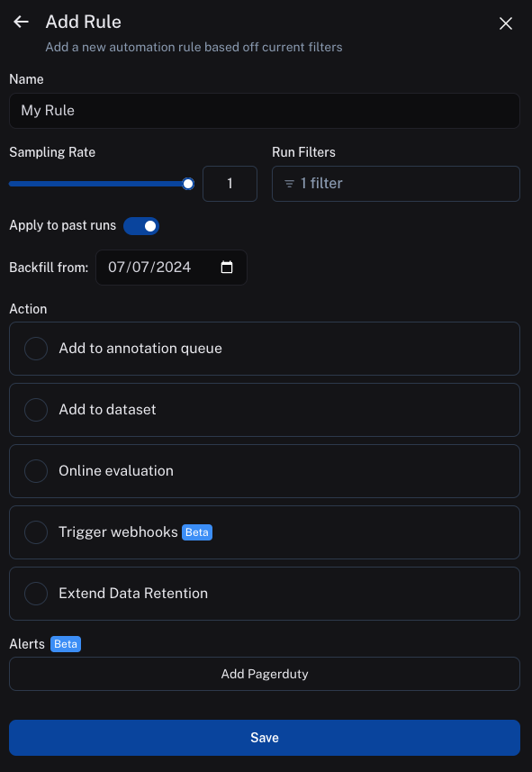The height and width of the screenshot is (772, 532).
Task: Select Trigger webhooks radio button
Action: [x=36, y=532]
